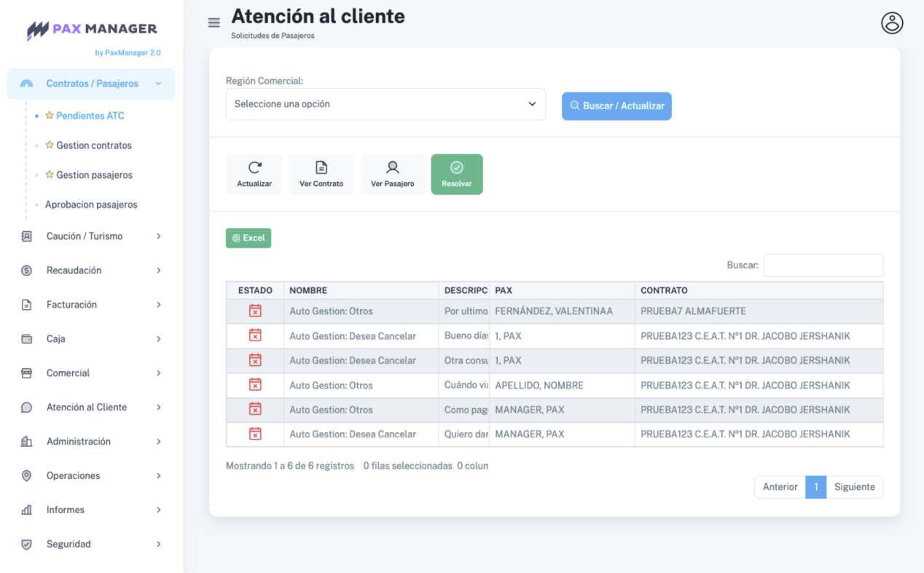
Task: Click the Siguiente pagination button
Action: (854, 487)
